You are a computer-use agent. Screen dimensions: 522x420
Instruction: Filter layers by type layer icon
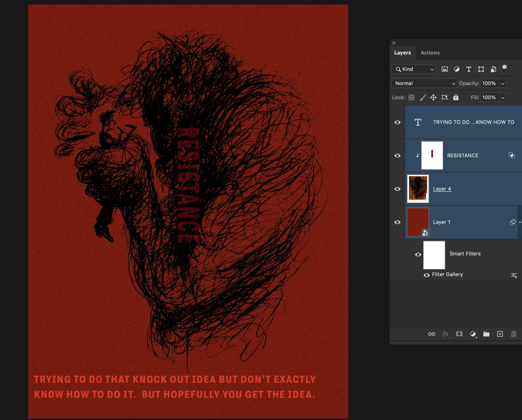469,69
